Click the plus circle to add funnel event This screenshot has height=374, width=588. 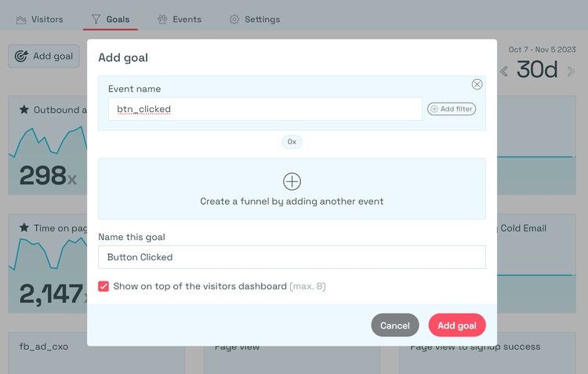(x=292, y=181)
